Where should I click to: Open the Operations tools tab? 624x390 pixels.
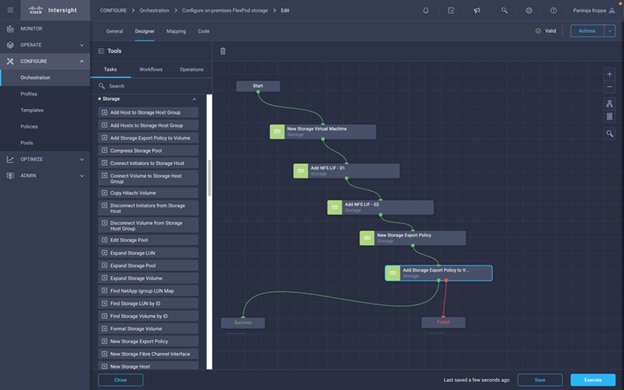[191, 69]
